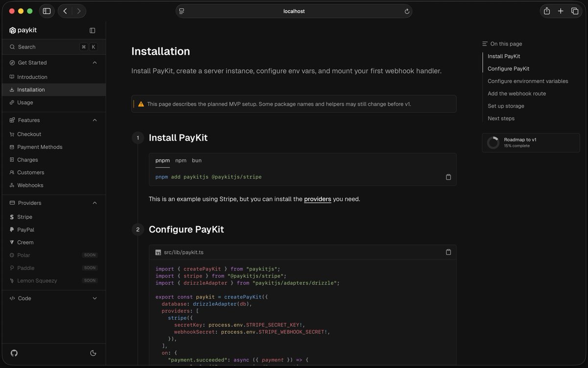Open the Roadmap to v1 card

pyautogui.click(x=531, y=142)
